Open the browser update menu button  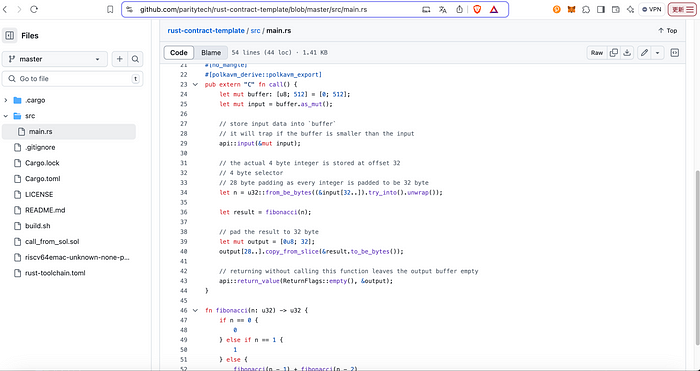click(x=683, y=9)
